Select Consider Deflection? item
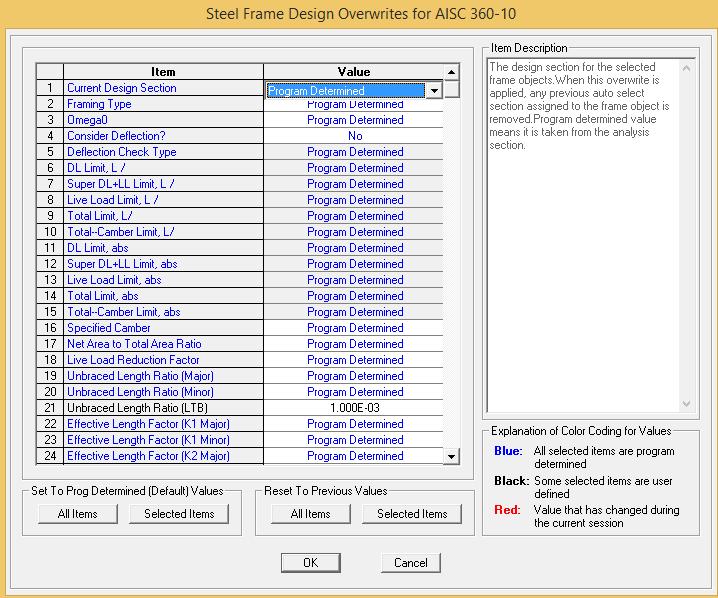The image size is (718, 598). (x=163, y=136)
